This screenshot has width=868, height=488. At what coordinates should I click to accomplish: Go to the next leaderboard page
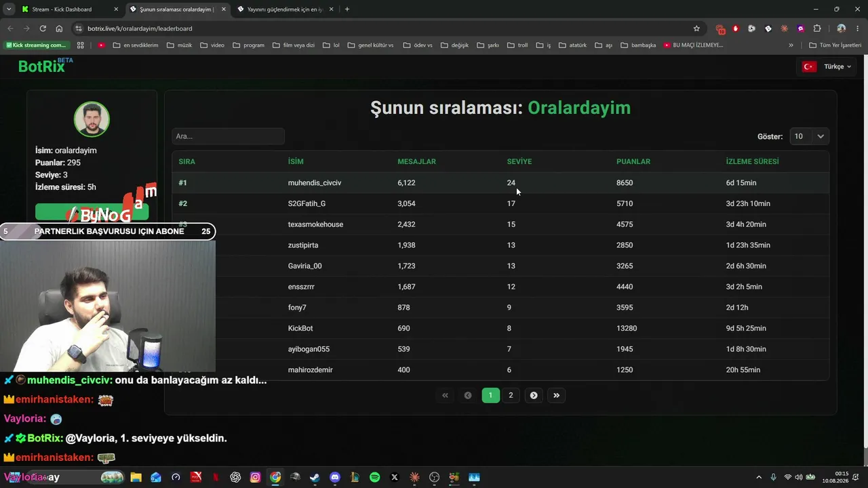pos(534,395)
